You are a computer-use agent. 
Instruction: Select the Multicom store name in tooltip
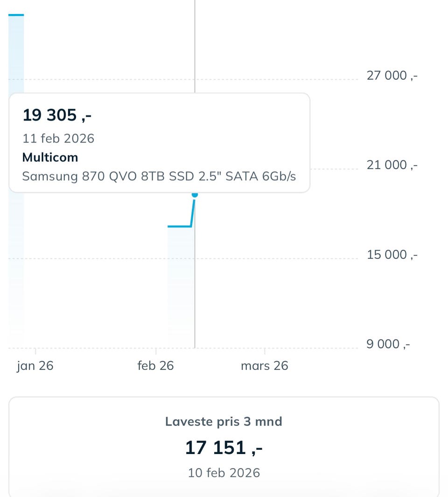[x=50, y=157]
